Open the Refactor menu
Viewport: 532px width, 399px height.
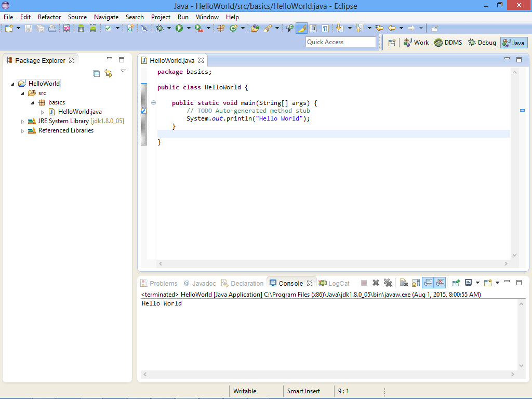[49, 17]
